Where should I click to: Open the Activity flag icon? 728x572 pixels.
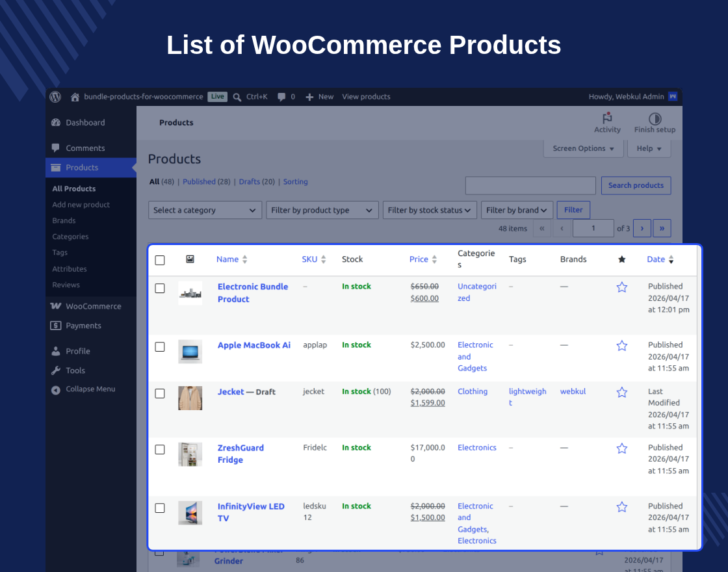tap(607, 118)
